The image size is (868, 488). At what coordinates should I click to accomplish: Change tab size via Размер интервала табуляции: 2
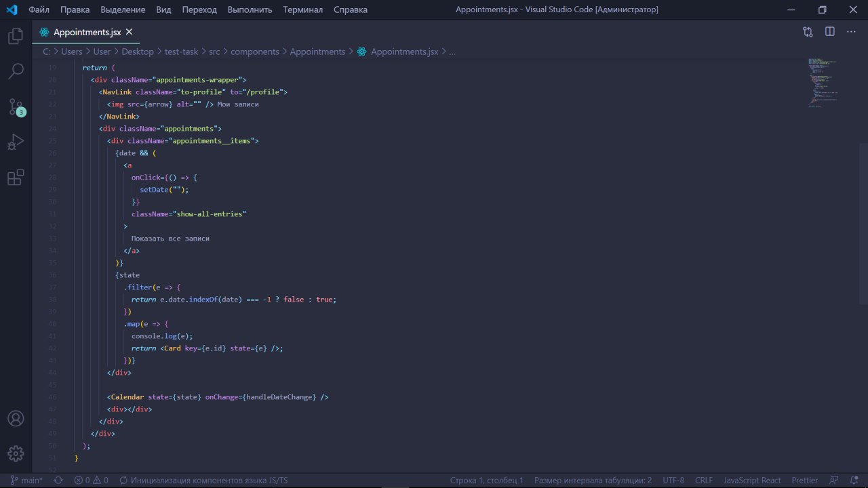(593, 481)
